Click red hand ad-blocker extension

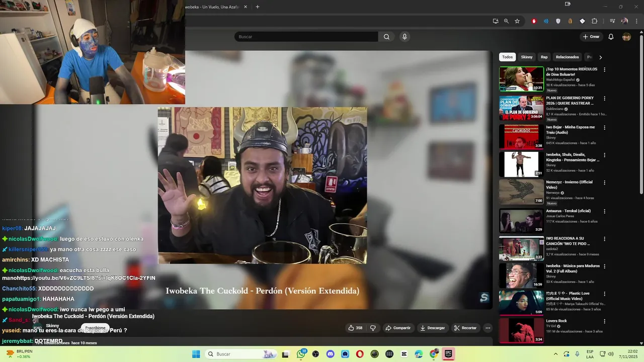(x=534, y=21)
